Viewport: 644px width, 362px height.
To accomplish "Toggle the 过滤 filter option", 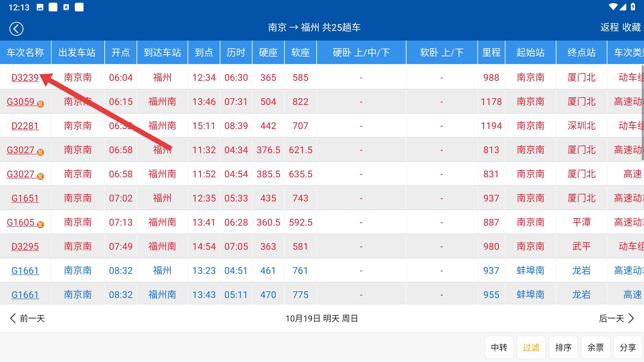I will click(531, 347).
